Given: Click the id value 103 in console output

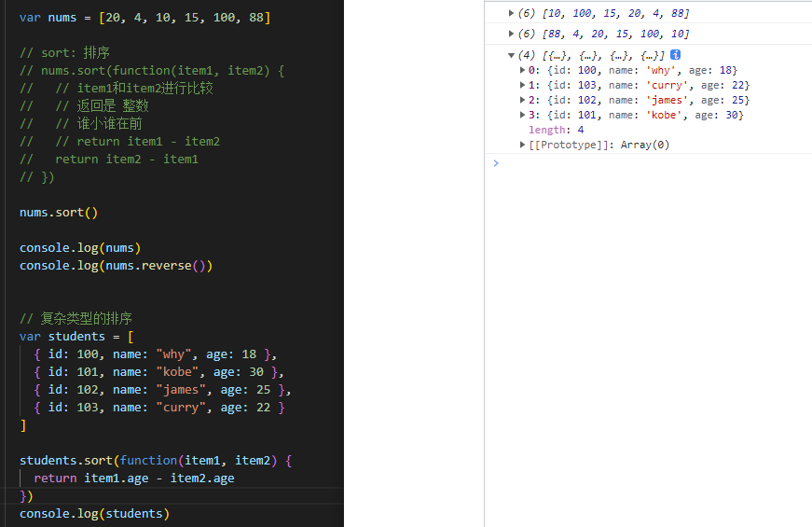Looking at the screenshot, I should [x=586, y=86].
